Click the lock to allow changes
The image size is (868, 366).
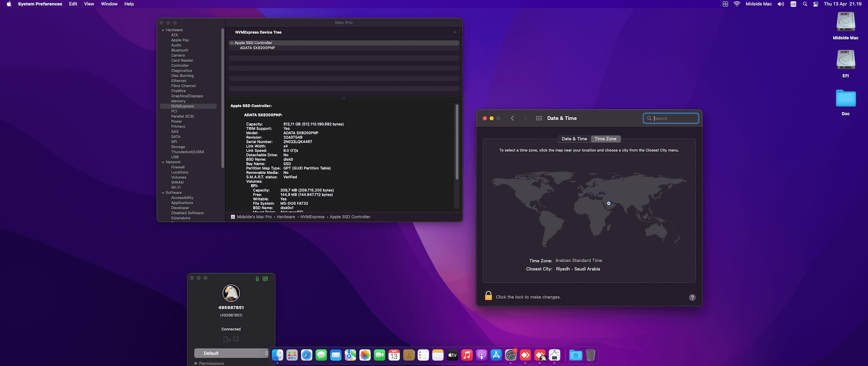[x=488, y=296]
